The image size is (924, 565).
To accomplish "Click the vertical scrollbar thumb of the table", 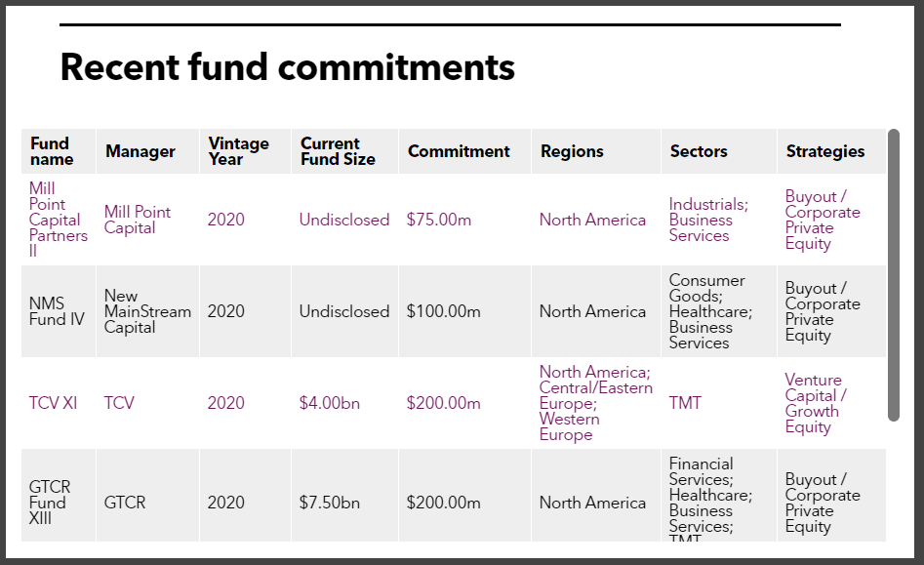I will [x=894, y=275].
